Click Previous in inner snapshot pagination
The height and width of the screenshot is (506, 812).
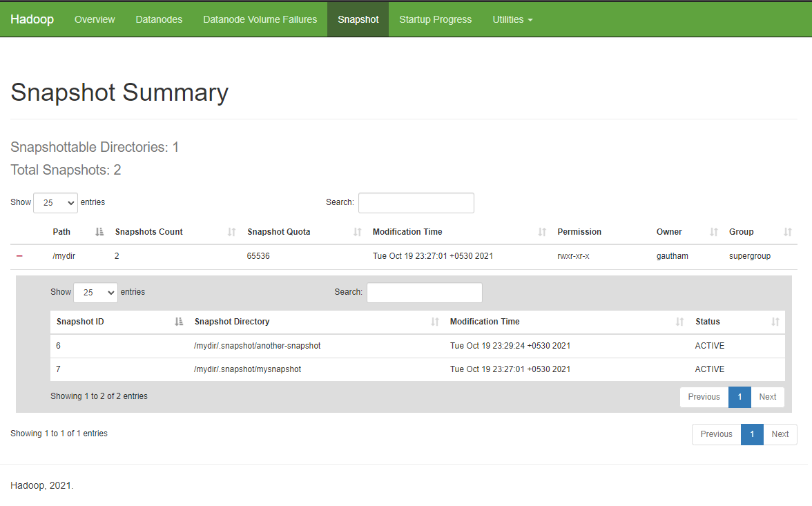click(x=704, y=397)
